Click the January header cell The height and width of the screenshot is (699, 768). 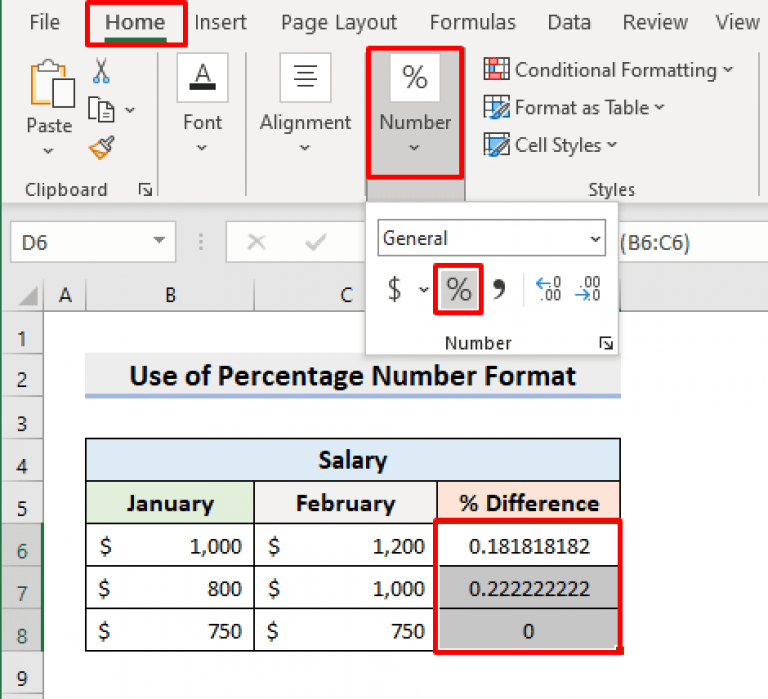[170, 503]
